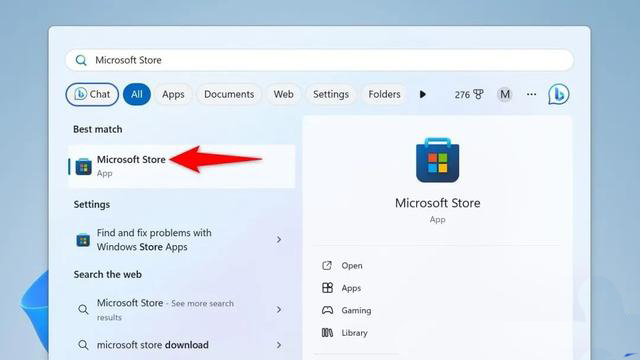Click the Best match heading

point(98,129)
